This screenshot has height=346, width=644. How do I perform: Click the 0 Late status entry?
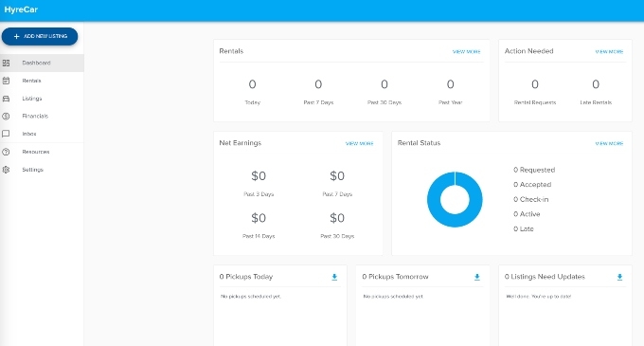[x=523, y=228]
